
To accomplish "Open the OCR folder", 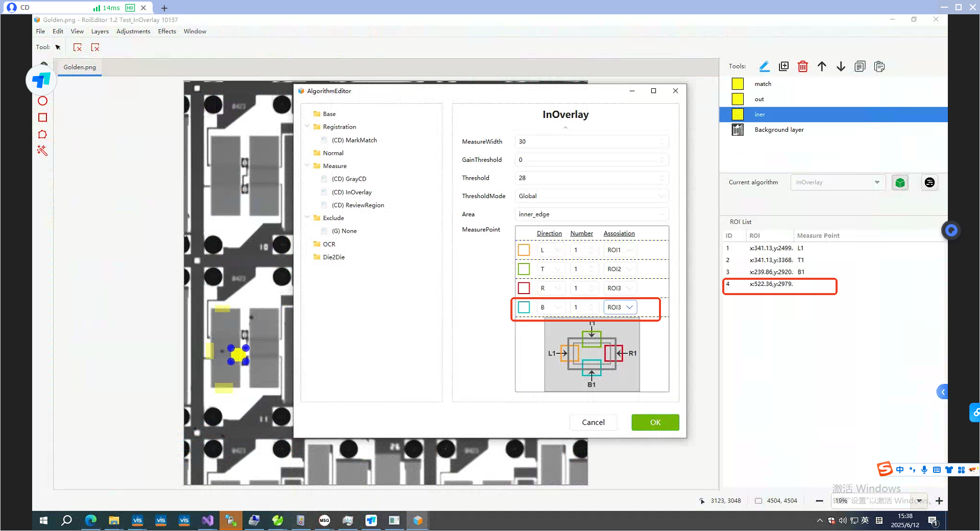I will [x=324, y=244].
